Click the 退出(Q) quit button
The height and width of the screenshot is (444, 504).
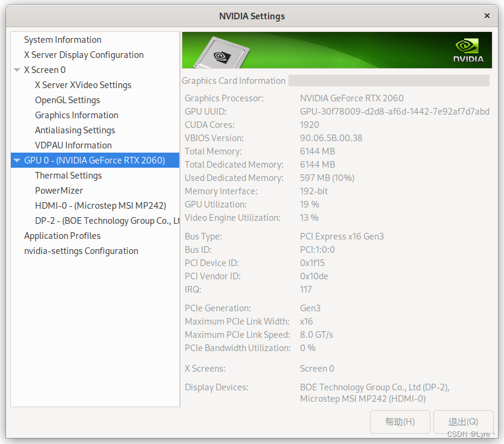click(463, 422)
